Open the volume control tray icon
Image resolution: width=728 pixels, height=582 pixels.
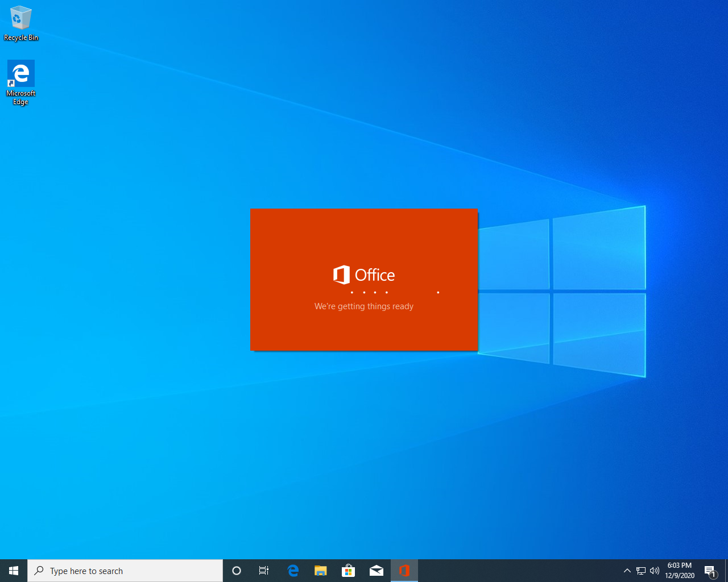point(655,571)
